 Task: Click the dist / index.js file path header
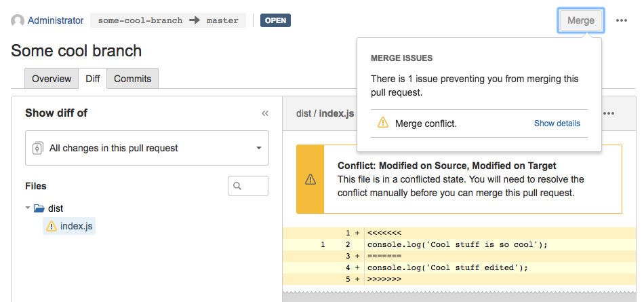click(x=325, y=113)
